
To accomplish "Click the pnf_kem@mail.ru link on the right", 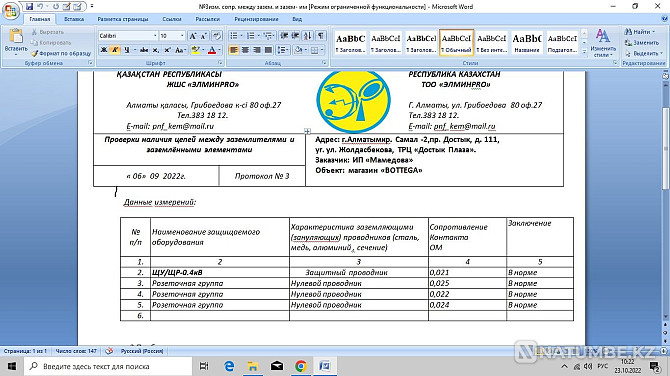I will click(464, 126).
